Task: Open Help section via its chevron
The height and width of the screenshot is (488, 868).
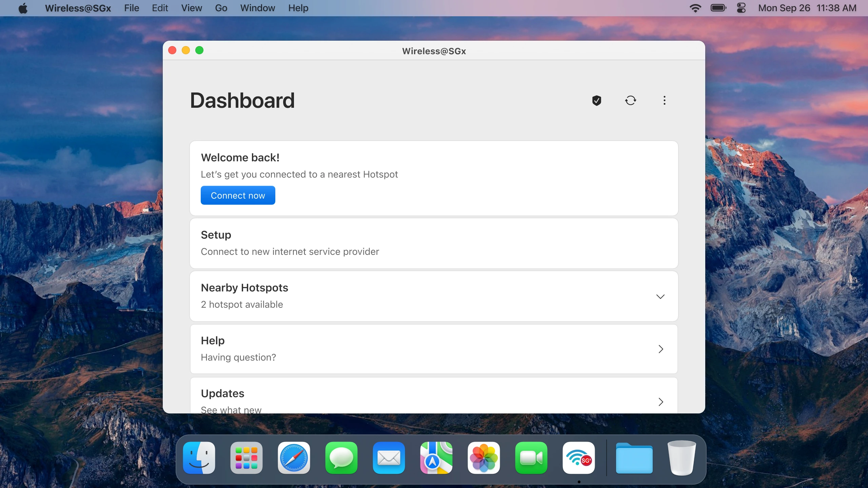Action: 660,349
